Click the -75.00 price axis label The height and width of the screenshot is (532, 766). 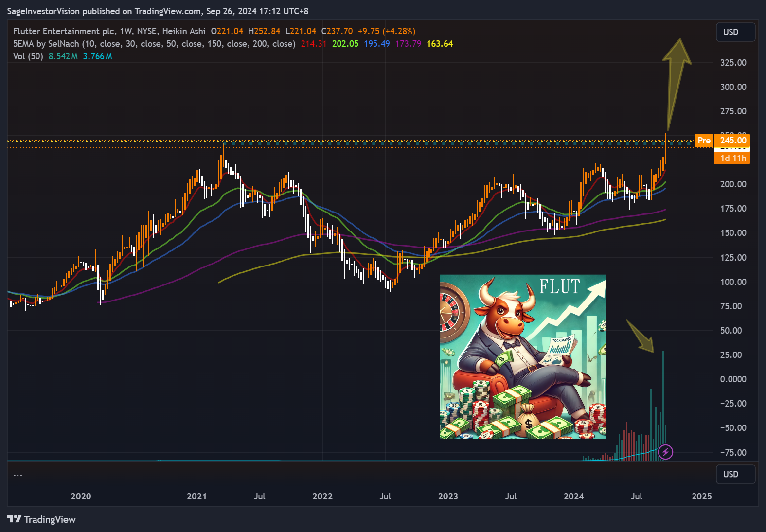733,453
